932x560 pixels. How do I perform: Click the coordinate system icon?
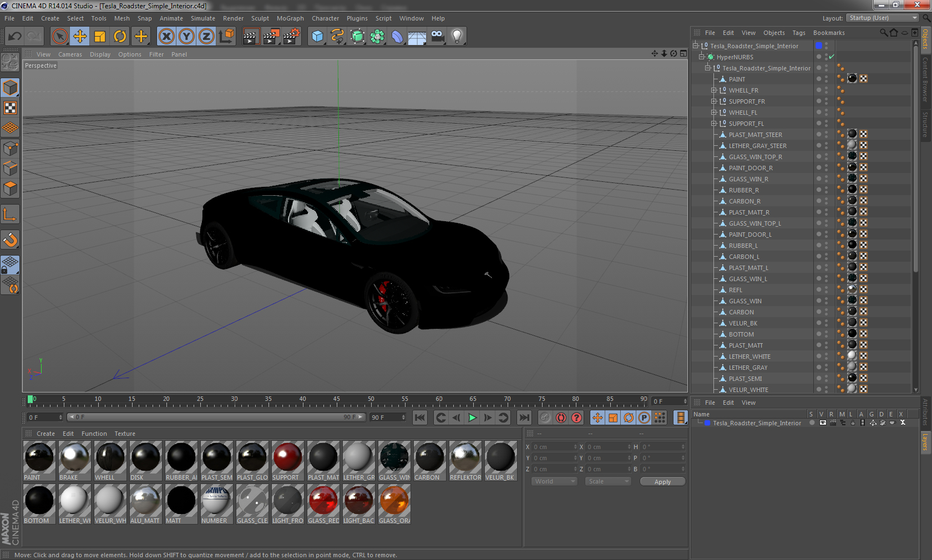click(x=226, y=37)
